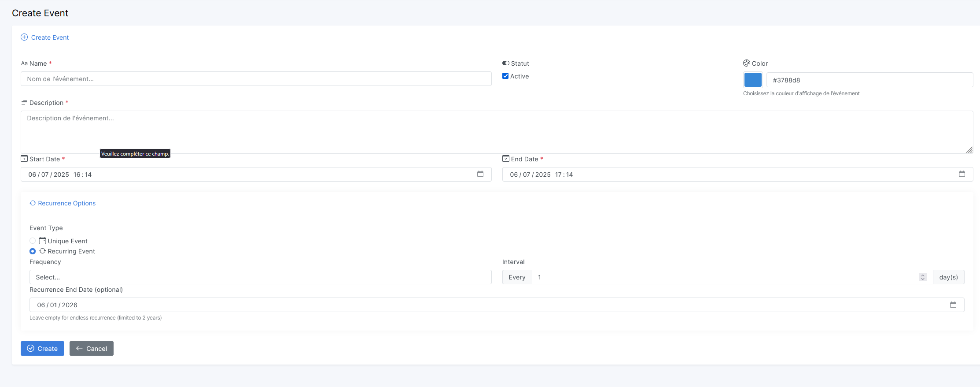This screenshot has height=387, width=980.
Task: Click the cycle icon beside Recurring Event
Action: click(x=42, y=251)
